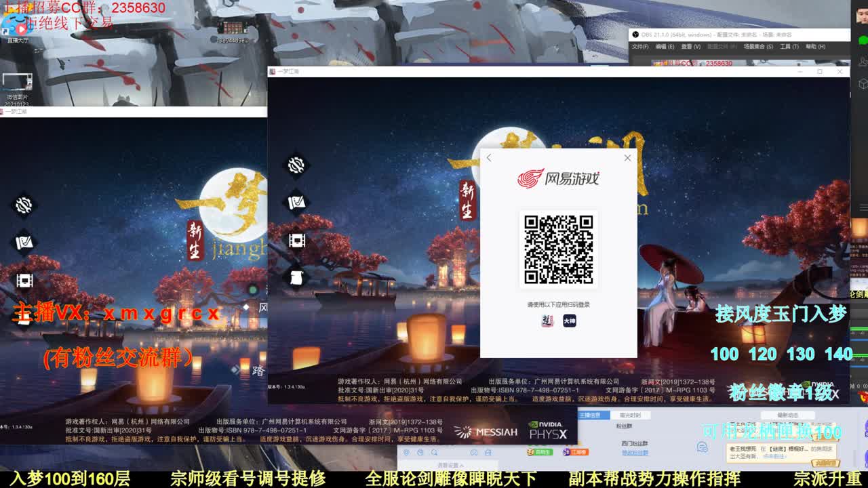Click the QR code in the login dialog
868x488 pixels.
pyautogui.click(x=559, y=249)
